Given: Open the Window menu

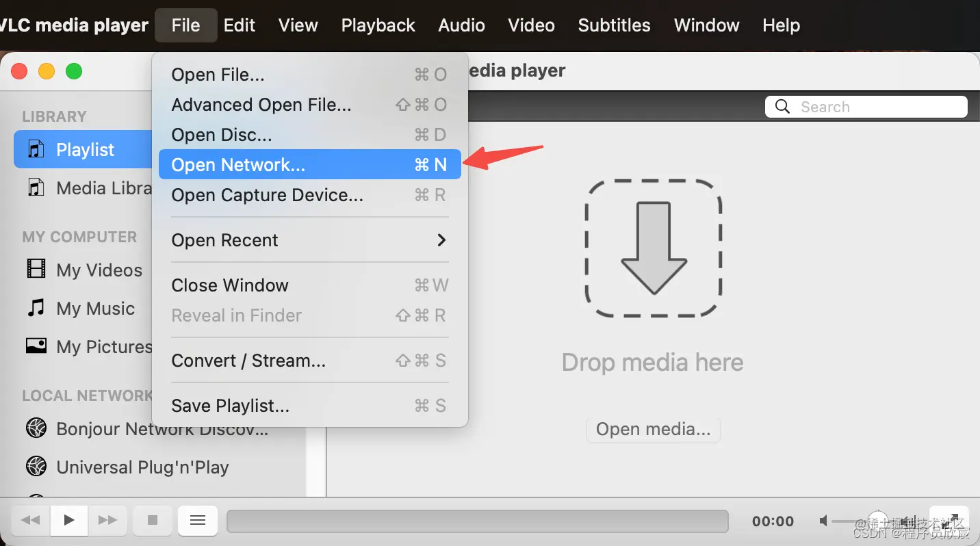Looking at the screenshot, I should pos(706,25).
